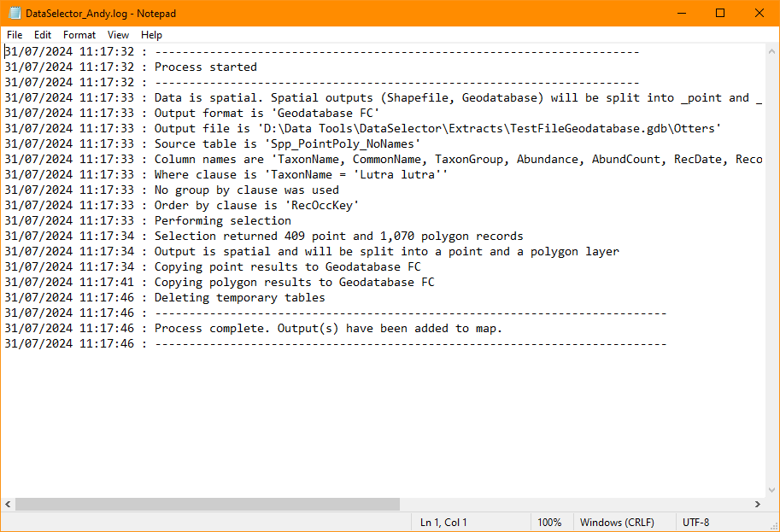Viewport: 780px width, 532px height.
Task: Click the 'No group by clause was used' line
Action: coord(172,190)
